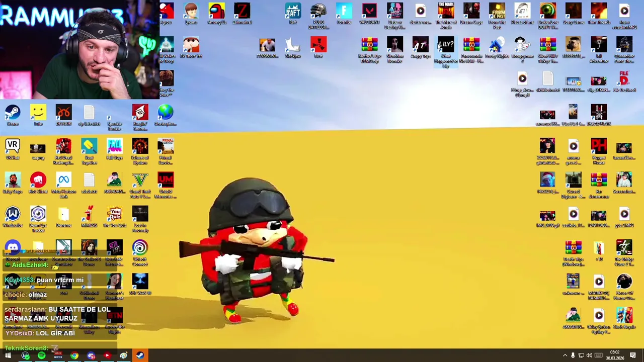This screenshot has height=362, width=644.
Task: Open the House Of Horror shortcut
Action: 624,287
